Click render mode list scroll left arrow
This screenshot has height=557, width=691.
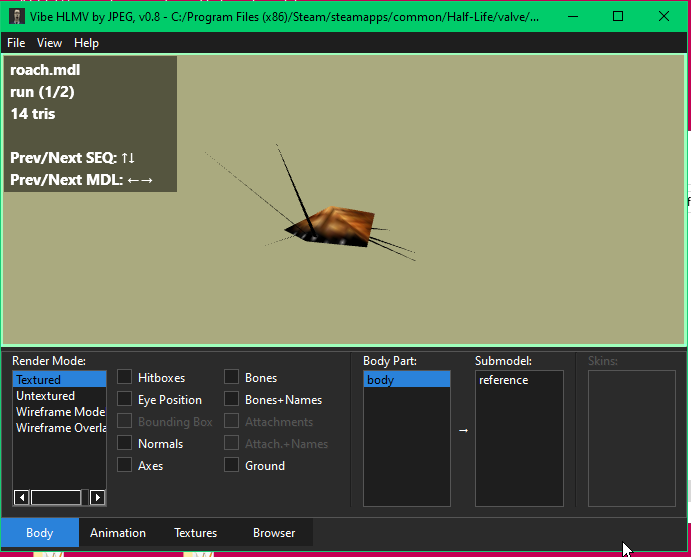click(22, 498)
